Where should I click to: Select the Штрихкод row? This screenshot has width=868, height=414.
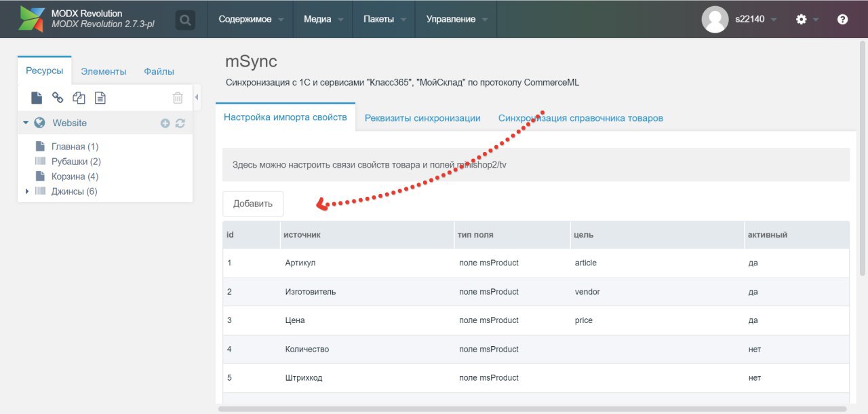click(536, 378)
